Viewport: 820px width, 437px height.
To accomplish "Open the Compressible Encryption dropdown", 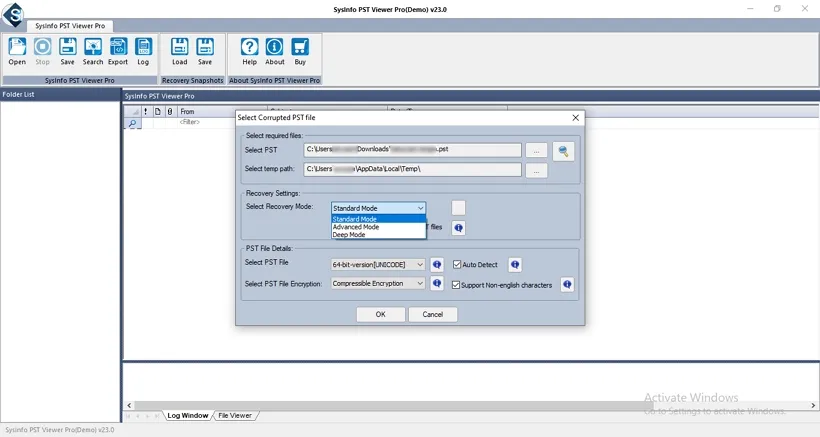I will [x=378, y=283].
